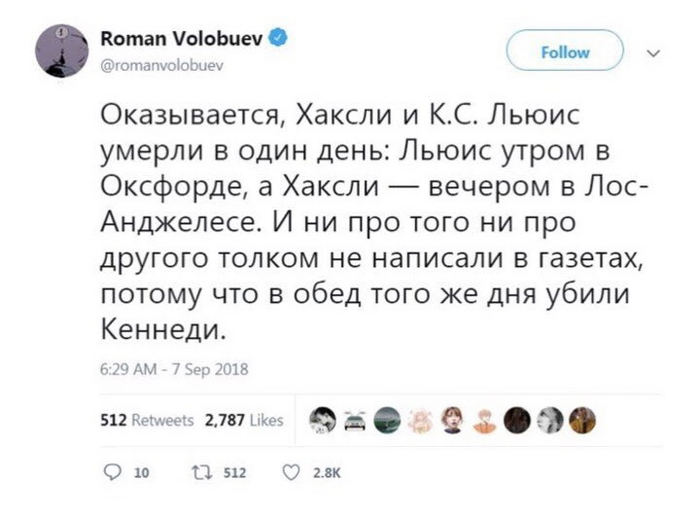The height and width of the screenshot is (514, 700).
Task: Open Roman Volobuev's profile avatar
Action: pyautogui.click(x=63, y=49)
